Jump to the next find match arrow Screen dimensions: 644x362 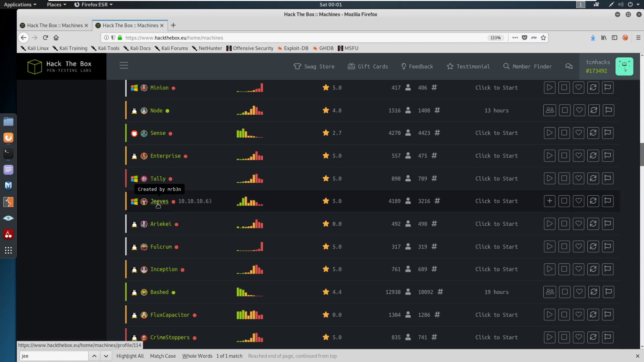click(106, 356)
